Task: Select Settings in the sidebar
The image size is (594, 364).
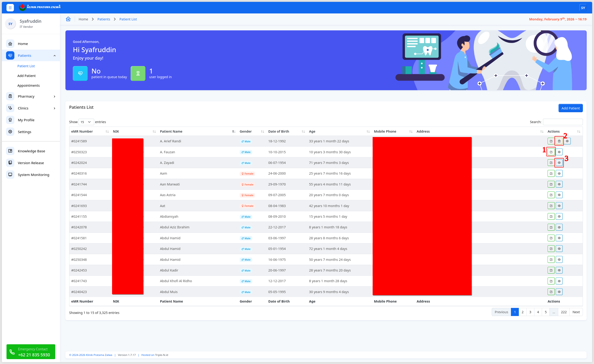Action: (x=24, y=132)
